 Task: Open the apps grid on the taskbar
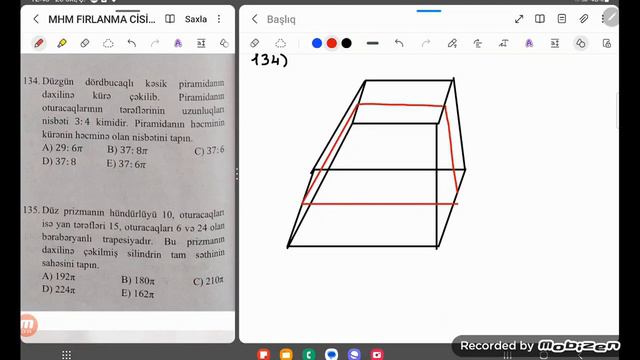coord(67,355)
